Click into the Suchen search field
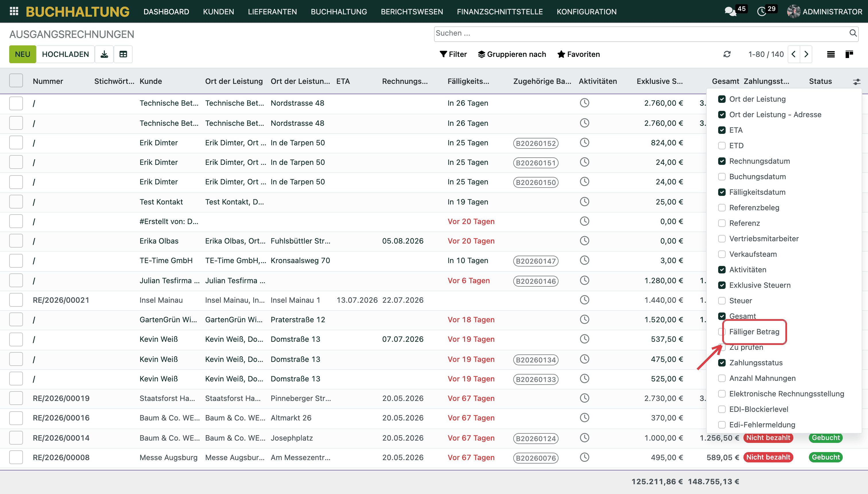Screen dimensions: 868x494 coord(641,33)
